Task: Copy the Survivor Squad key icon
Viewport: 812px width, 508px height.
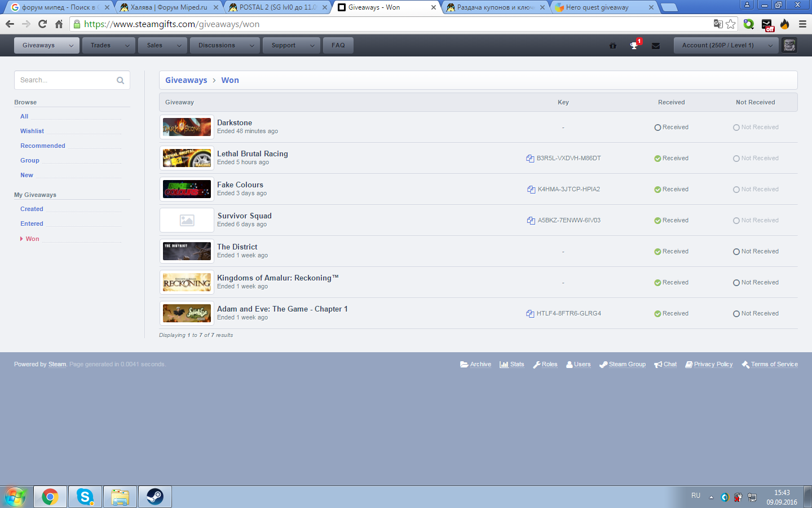Action: (x=531, y=221)
